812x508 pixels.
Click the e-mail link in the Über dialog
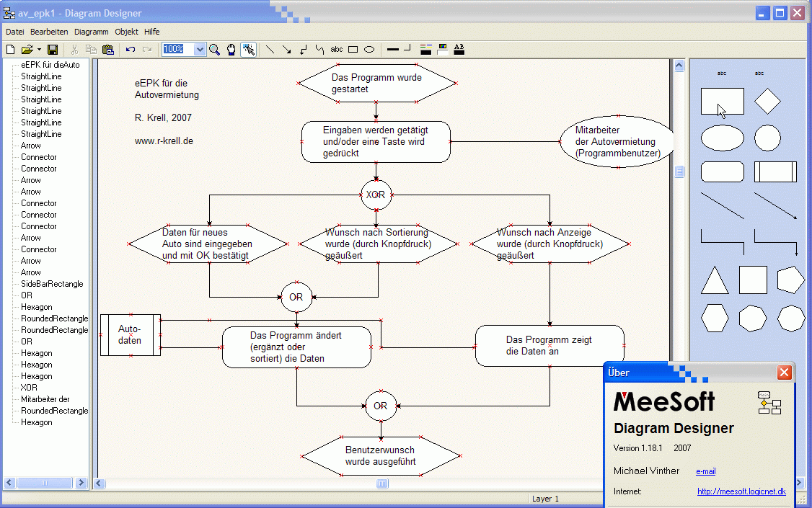[705, 471]
